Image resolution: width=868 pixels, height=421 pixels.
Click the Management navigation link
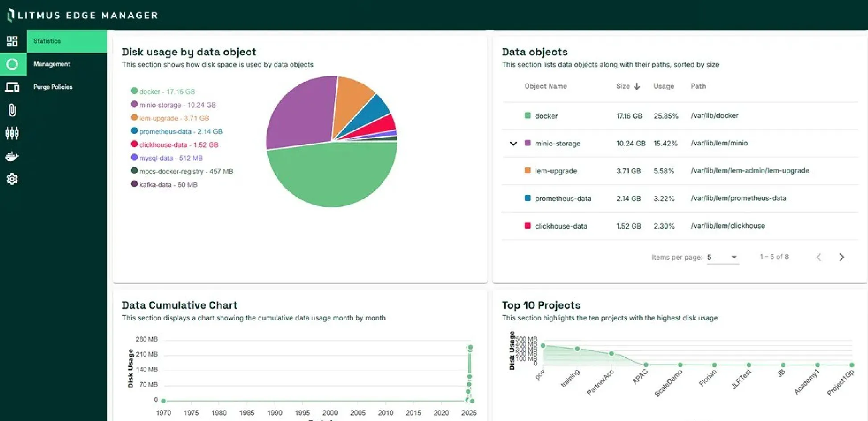[52, 64]
